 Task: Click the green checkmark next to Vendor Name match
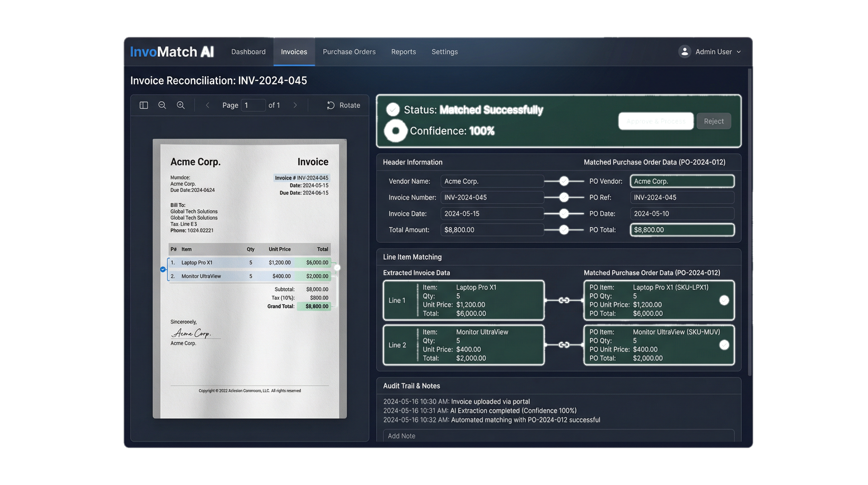click(564, 181)
